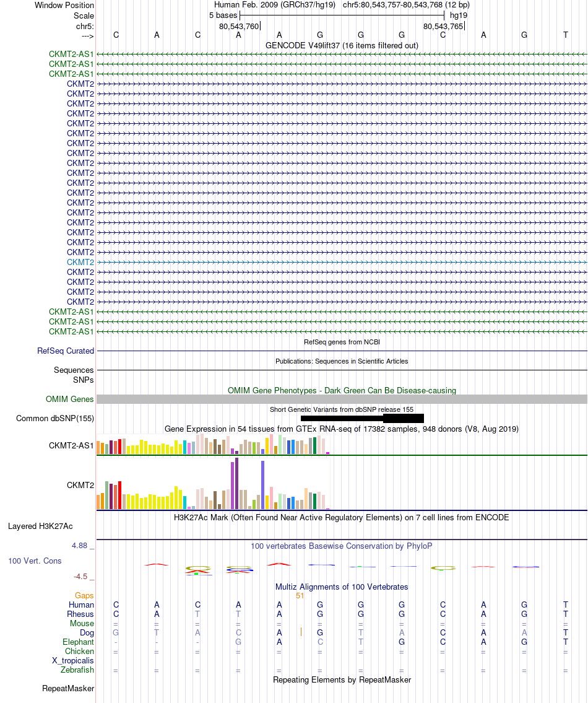Select the Chicken alignment row label

click(x=80, y=652)
